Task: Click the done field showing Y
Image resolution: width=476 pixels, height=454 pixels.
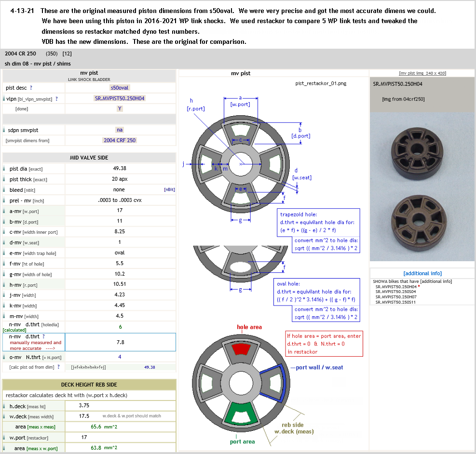Action: (x=120, y=108)
